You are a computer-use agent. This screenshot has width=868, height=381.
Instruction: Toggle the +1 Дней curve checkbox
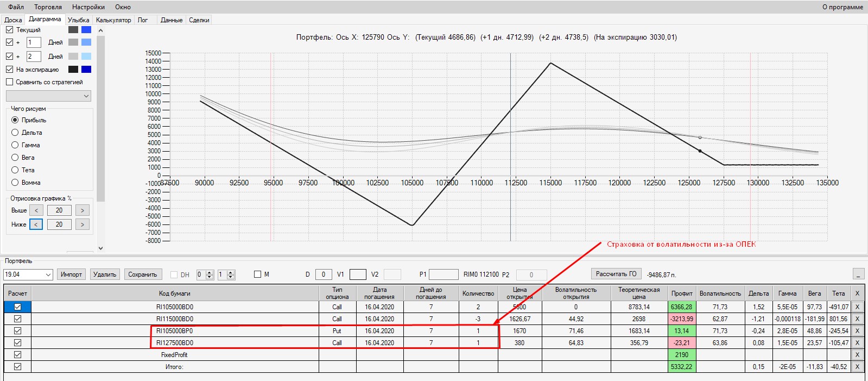(x=9, y=42)
